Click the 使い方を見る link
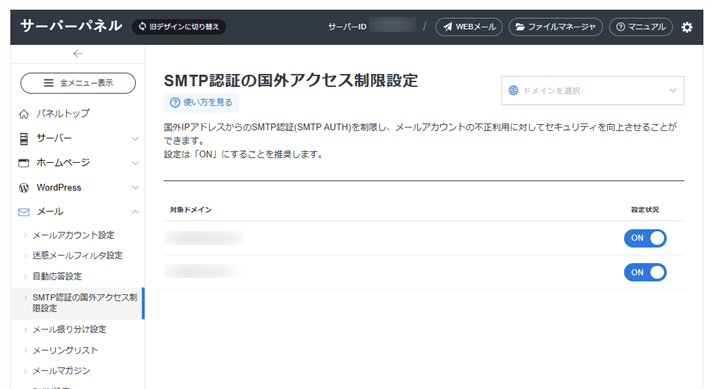The image size is (710, 389). click(x=201, y=103)
